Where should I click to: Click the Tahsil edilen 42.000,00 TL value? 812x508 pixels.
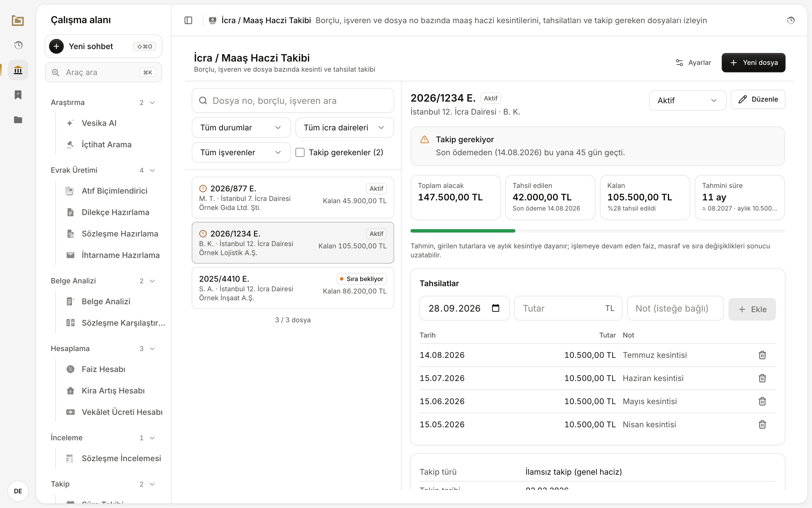(x=542, y=197)
